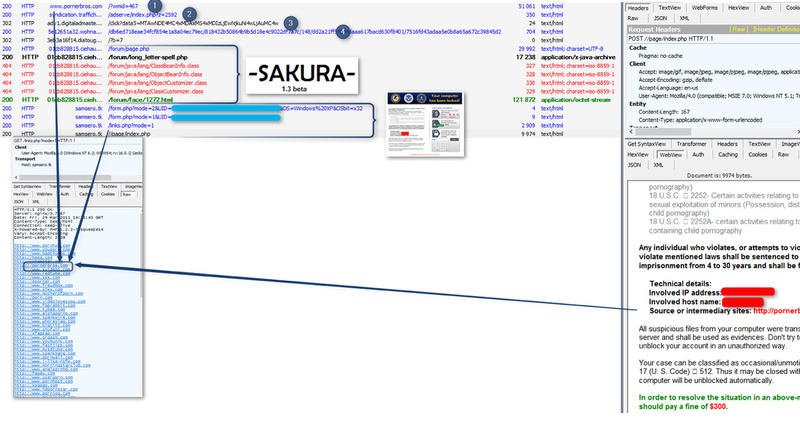Switch to the request inspector's TextView tab
Image resolution: width=800 pixels, height=422 pixels.
[x=669, y=8]
